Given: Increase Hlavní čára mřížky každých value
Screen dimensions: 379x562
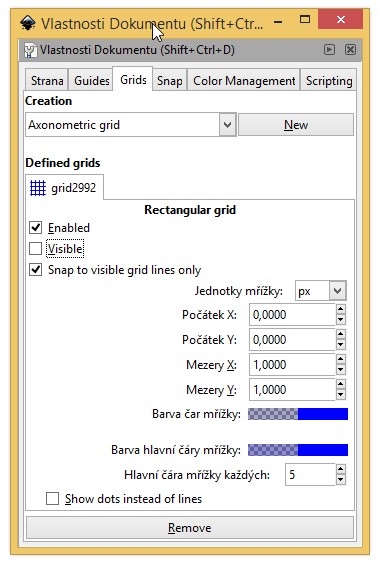Looking at the screenshot, I should (x=341, y=469).
